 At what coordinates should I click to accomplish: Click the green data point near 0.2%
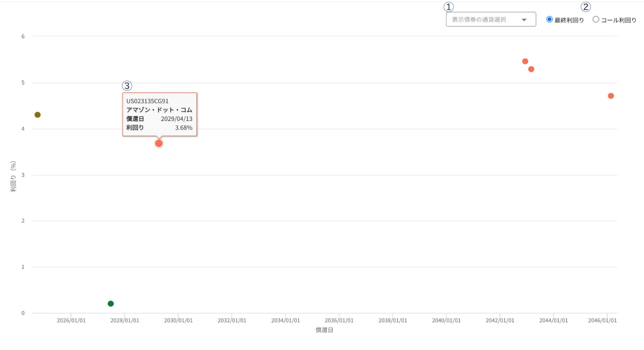click(x=111, y=304)
